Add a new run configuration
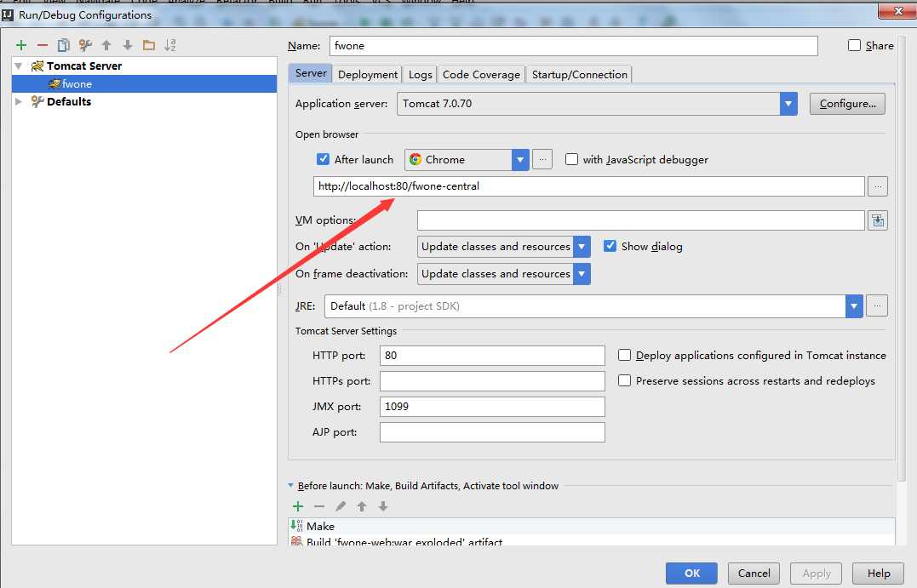Image resolution: width=917 pixels, height=588 pixels. [21, 45]
